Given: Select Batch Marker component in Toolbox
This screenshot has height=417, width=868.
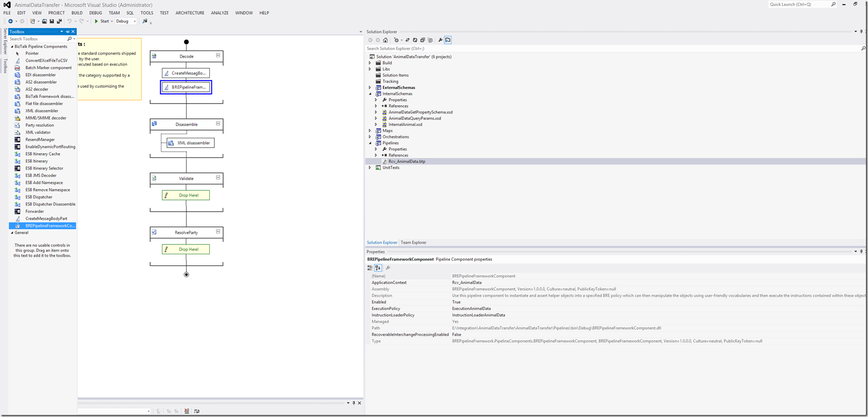Looking at the screenshot, I should pyautogui.click(x=49, y=67).
